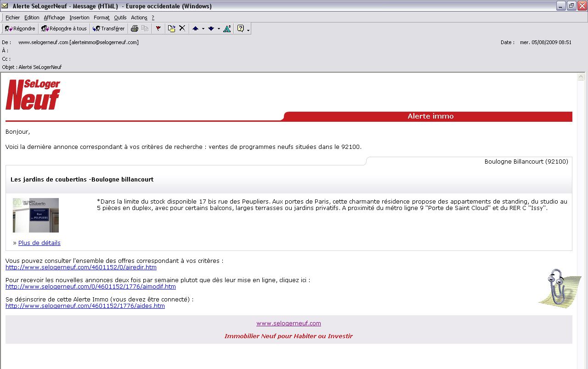Delete the message with the X icon
This screenshot has width=588, height=369.
tap(182, 28)
